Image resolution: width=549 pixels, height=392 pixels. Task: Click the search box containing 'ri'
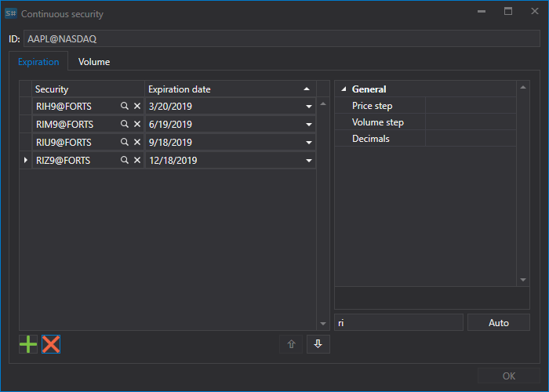(x=398, y=322)
